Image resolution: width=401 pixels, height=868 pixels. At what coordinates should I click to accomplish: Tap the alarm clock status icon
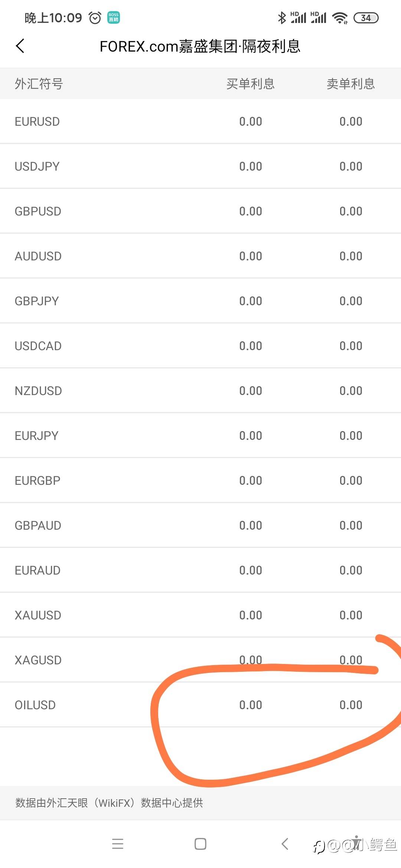point(95,18)
